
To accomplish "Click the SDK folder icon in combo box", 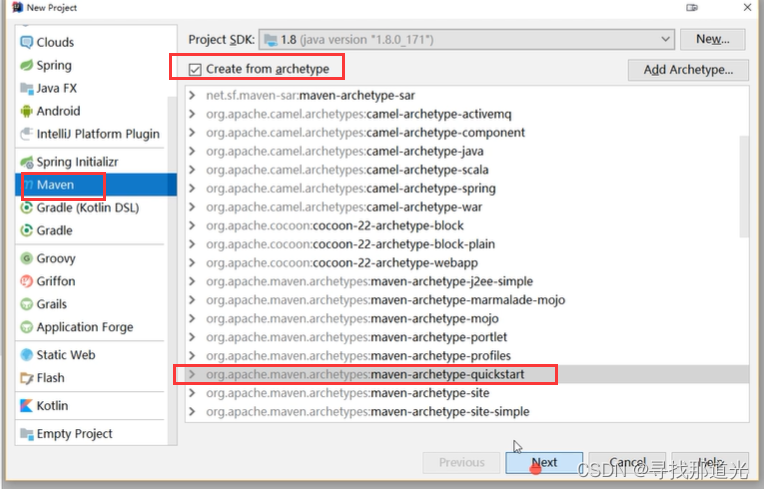I will click(x=270, y=40).
